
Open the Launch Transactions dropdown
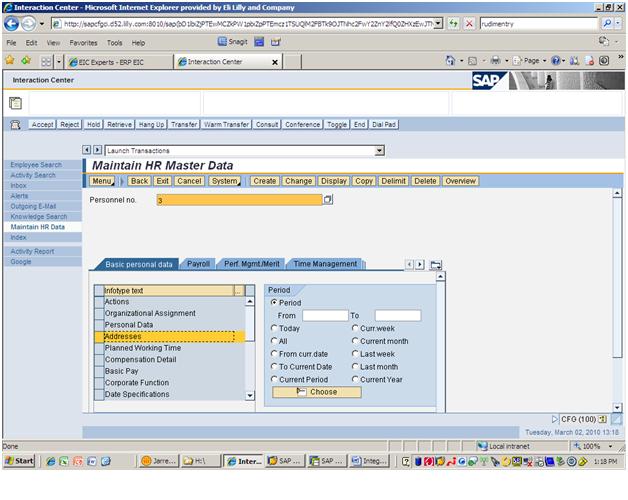tap(379, 151)
